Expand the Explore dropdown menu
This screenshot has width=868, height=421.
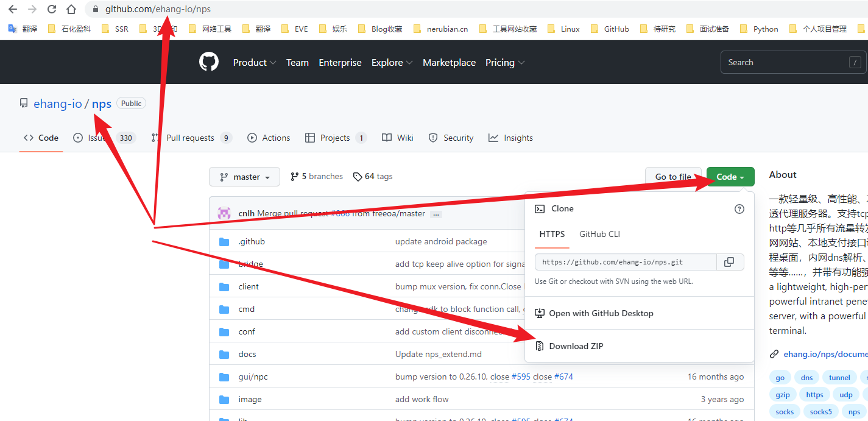[392, 62]
